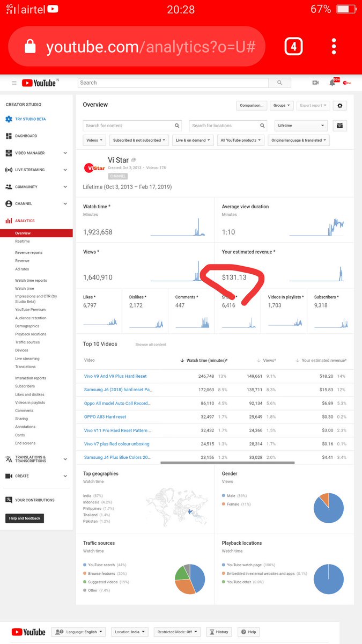Open Vivo V9 And V9 Plus Hard Reset

(115, 376)
